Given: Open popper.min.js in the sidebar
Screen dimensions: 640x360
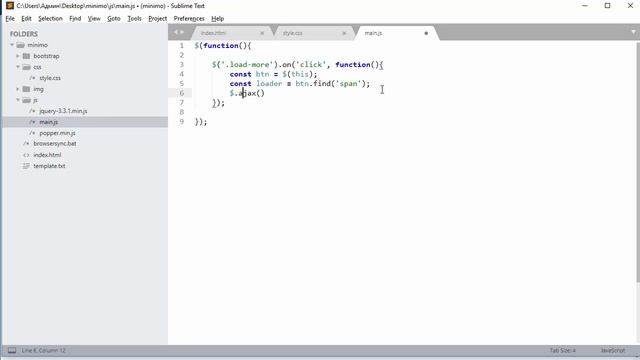Looking at the screenshot, I should click(x=57, y=133).
